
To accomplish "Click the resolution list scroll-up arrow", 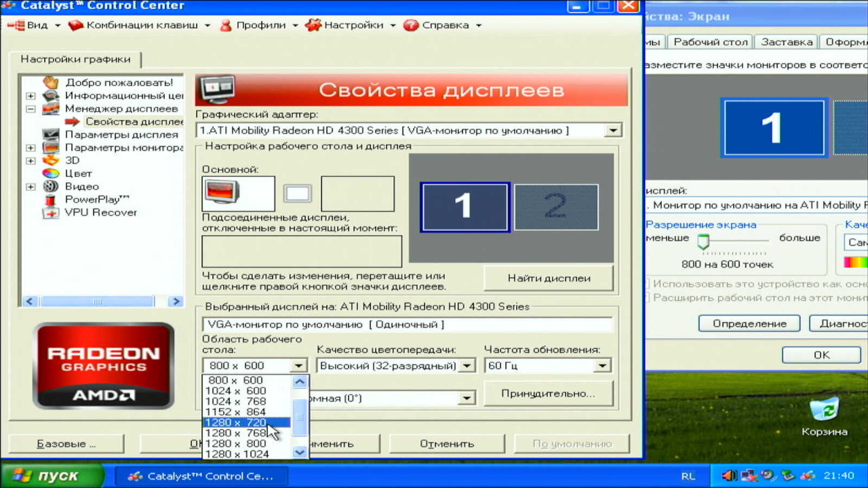I will [x=299, y=382].
